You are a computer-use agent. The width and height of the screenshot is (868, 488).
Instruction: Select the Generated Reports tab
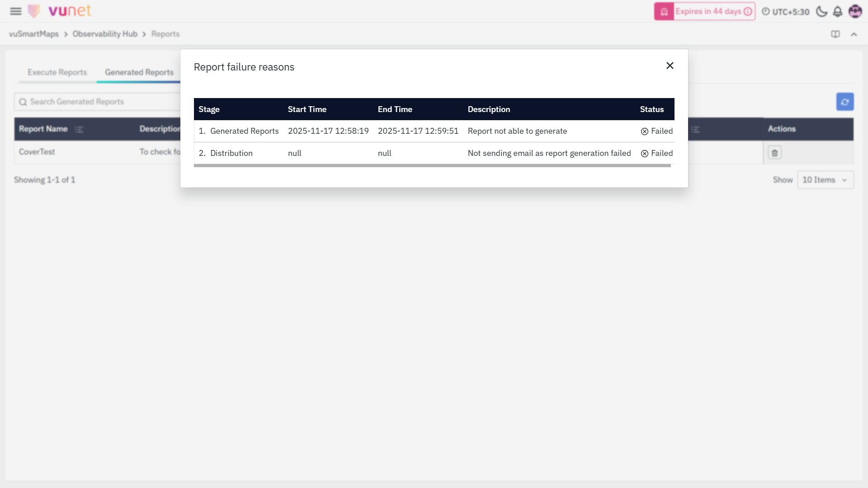pyautogui.click(x=139, y=72)
